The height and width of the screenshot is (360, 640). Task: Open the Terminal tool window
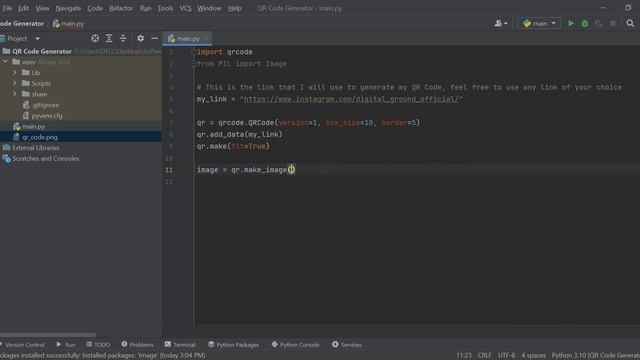[x=180, y=345]
